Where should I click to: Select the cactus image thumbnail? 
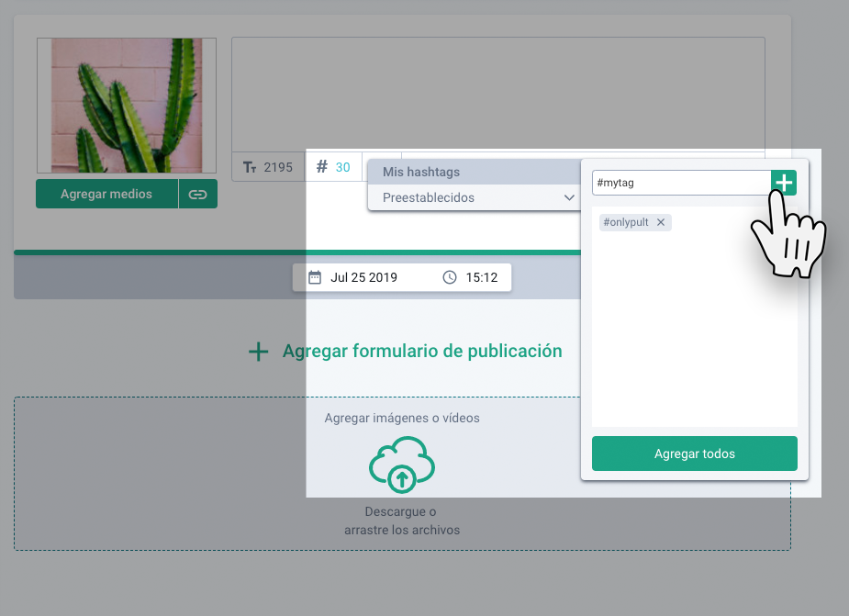[x=127, y=106]
